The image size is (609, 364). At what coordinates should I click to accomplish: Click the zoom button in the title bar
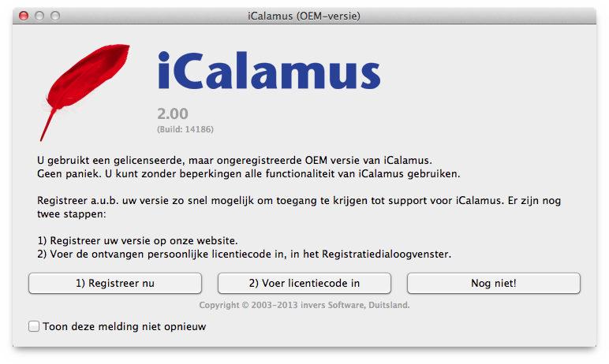55,16
